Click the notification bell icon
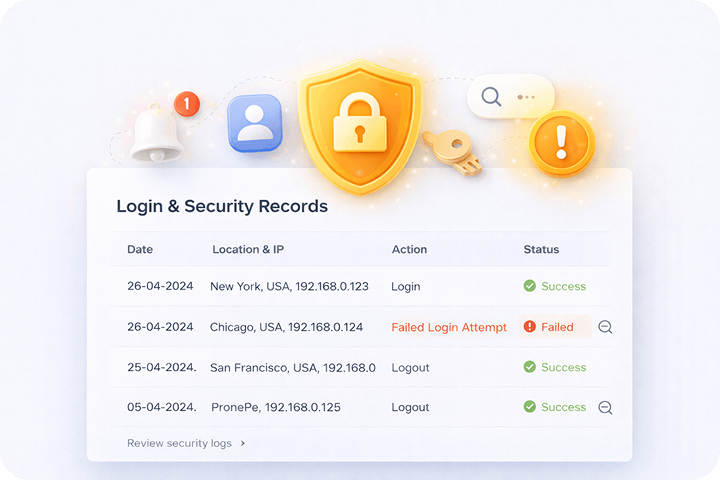Image resolution: width=720 pixels, height=480 pixels. click(156, 135)
